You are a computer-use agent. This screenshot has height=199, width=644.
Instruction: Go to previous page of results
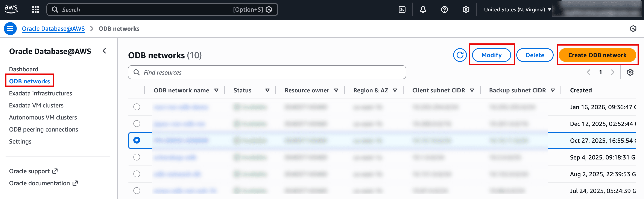(589, 72)
